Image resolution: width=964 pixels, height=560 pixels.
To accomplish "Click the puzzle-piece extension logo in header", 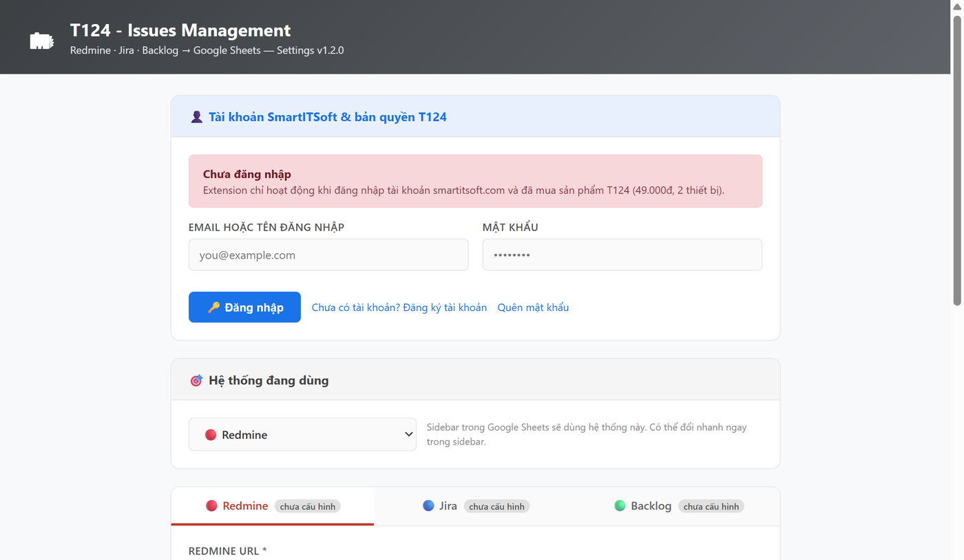I will [x=42, y=41].
